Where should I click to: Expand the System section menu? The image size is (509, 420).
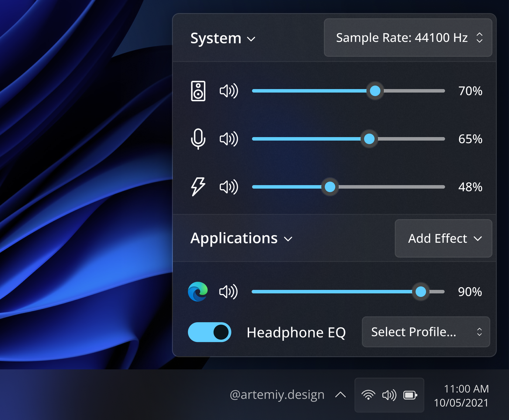(223, 38)
